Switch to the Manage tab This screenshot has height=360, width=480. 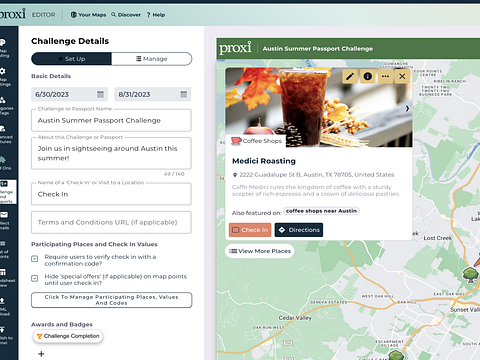(x=152, y=59)
